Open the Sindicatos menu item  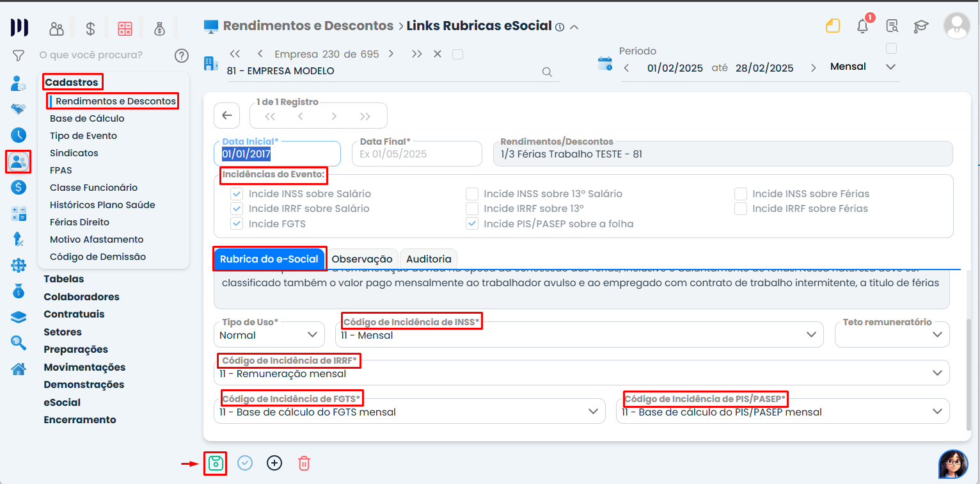click(x=74, y=153)
